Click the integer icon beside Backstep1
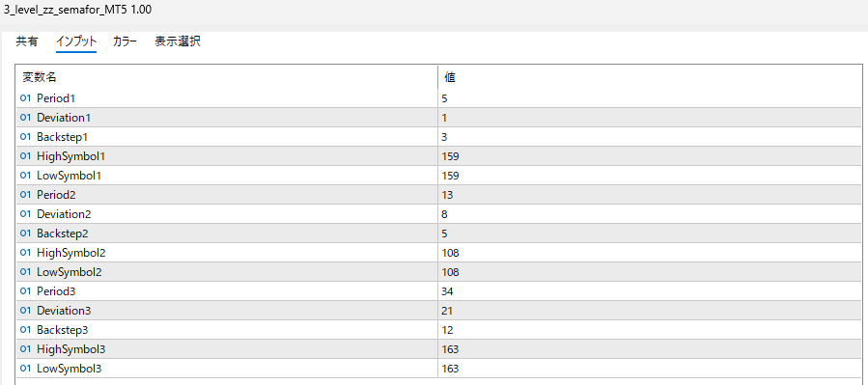The height and width of the screenshot is (385, 868). [25, 137]
